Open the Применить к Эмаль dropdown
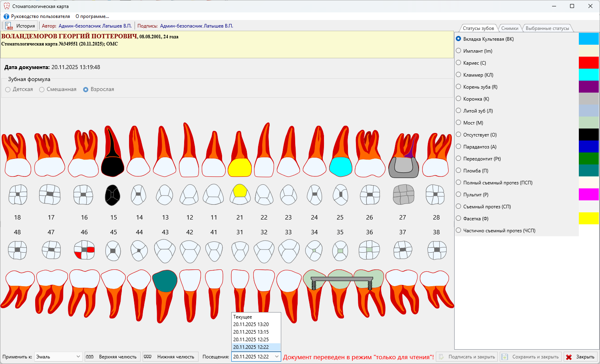The width and height of the screenshot is (600, 364). 58,357
